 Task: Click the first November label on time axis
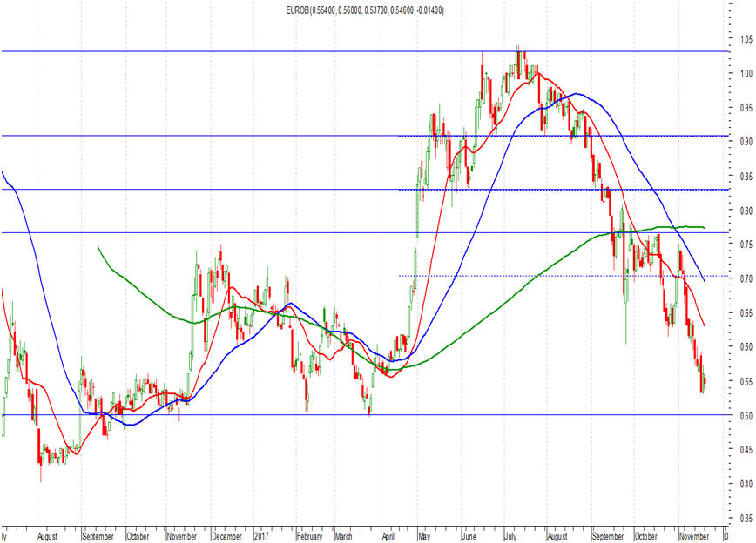click(x=182, y=536)
